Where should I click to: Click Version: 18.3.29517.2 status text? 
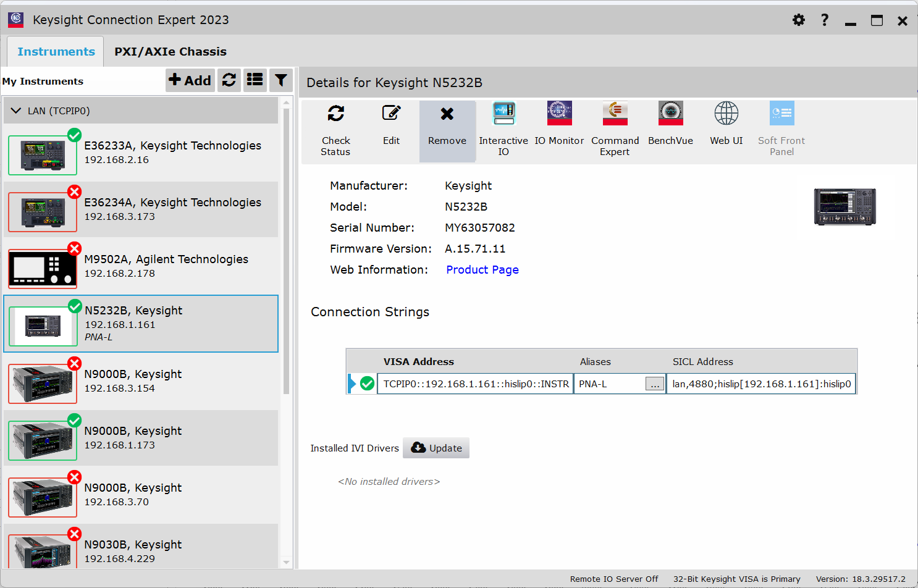pos(861,579)
